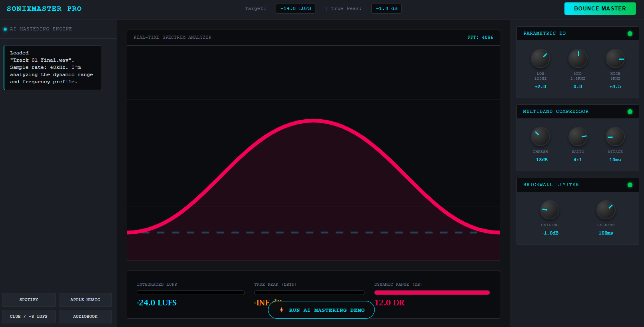Click the Dynamic Range meter bar
644x327 pixels.
point(432,293)
